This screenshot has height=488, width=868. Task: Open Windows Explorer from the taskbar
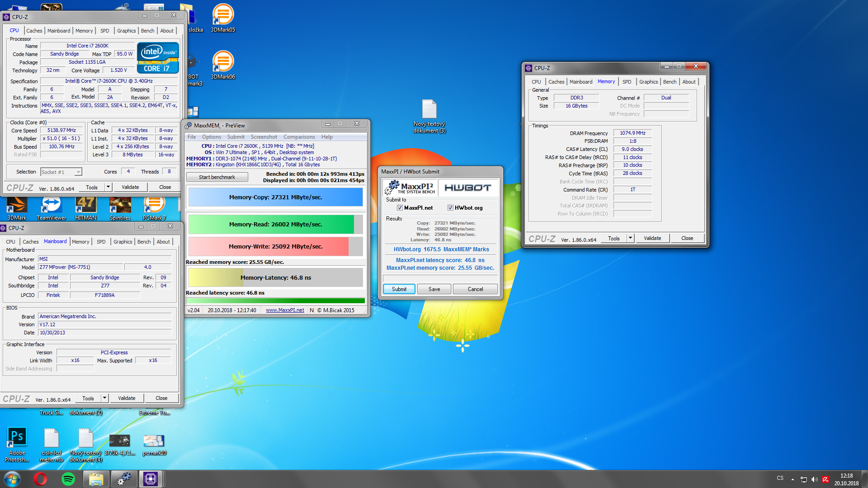tap(96, 479)
